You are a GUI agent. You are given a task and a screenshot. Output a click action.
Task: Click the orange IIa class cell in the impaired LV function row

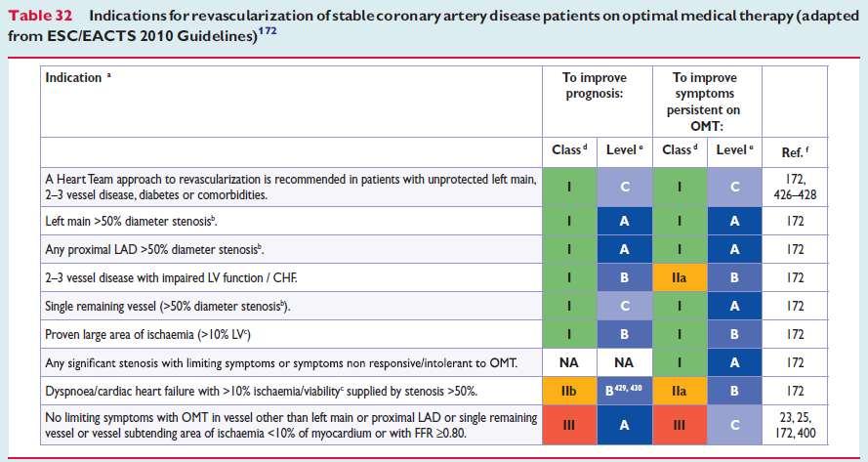[x=680, y=277]
